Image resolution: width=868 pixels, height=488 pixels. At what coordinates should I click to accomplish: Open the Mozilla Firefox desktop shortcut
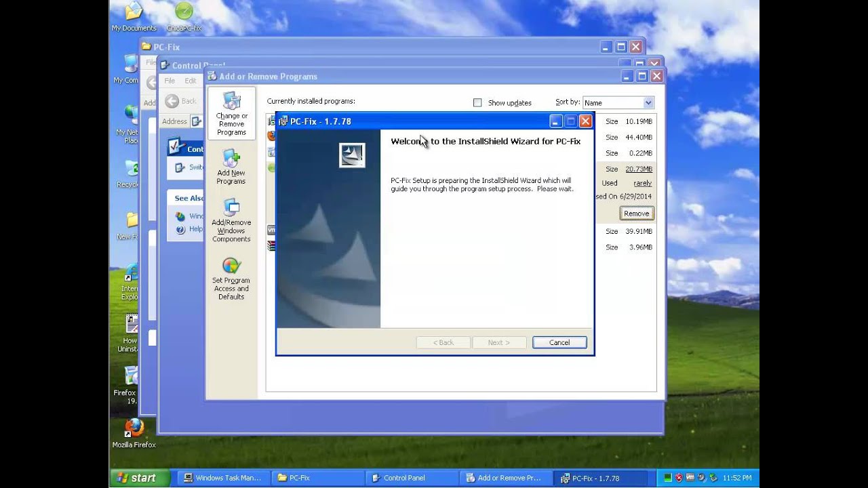click(134, 428)
